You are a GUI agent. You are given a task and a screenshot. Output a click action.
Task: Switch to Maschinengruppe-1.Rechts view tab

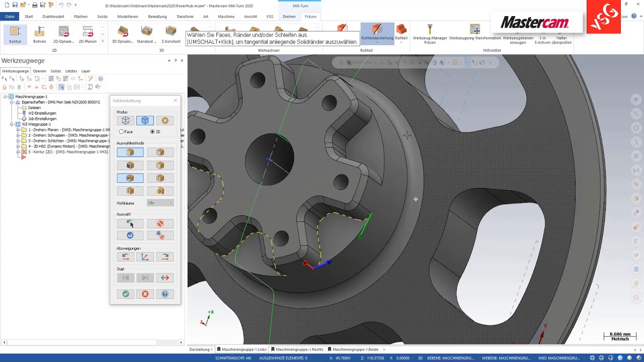tap(297, 349)
